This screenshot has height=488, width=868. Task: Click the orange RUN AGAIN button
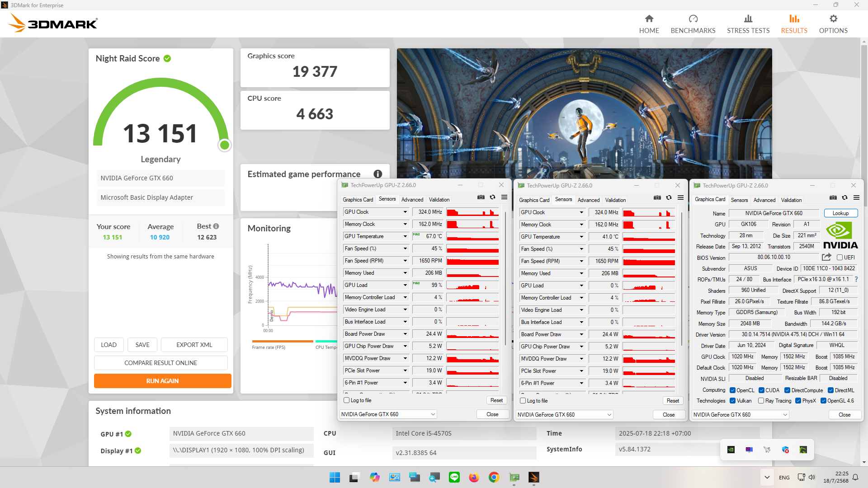click(162, 381)
